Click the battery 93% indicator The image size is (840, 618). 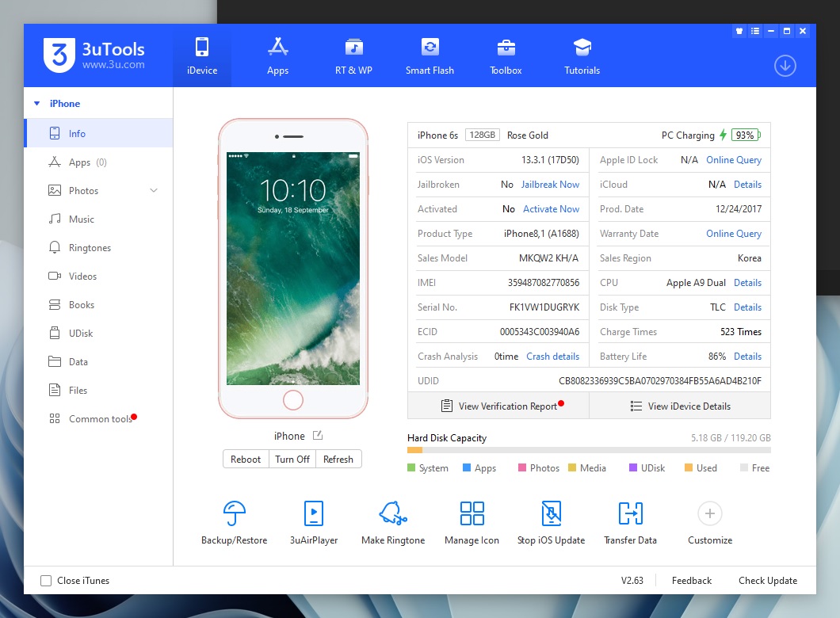746,135
